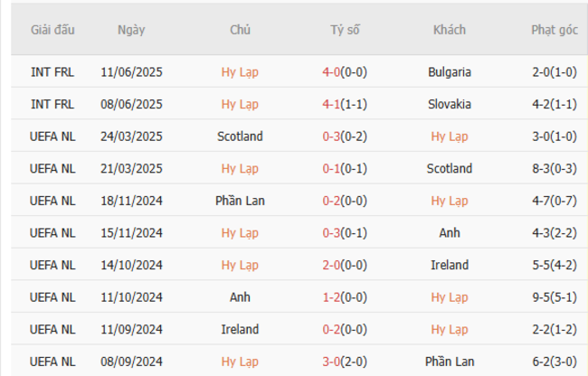Select the 9-5(5-1) corner kick result
The width and height of the screenshot is (588, 376).
coord(554,296)
